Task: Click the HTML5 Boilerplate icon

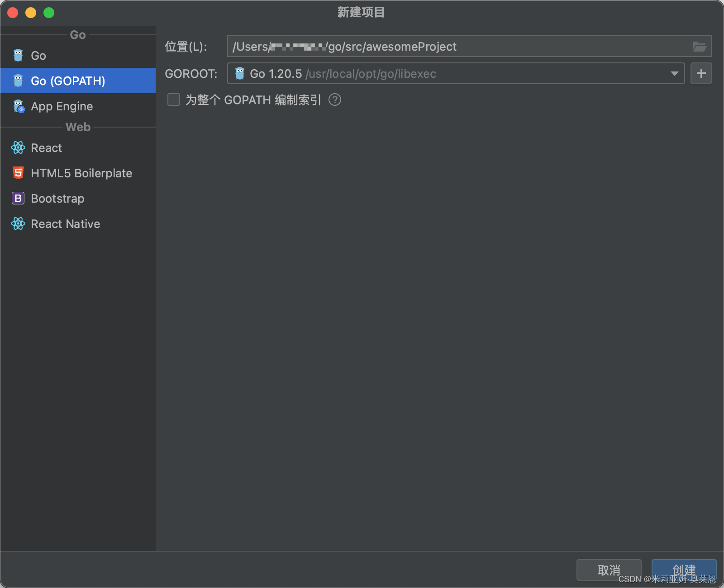Action: click(18, 173)
